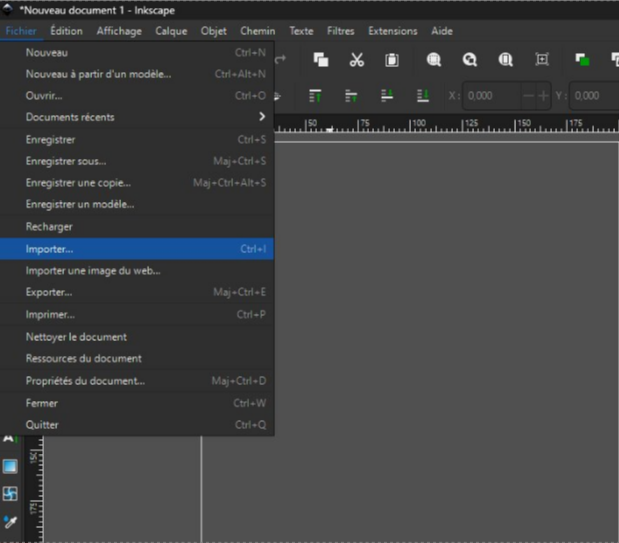The image size is (619, 543).
Task: Select Enregistrer un modèle...
Action: click(x=137, y=204)
